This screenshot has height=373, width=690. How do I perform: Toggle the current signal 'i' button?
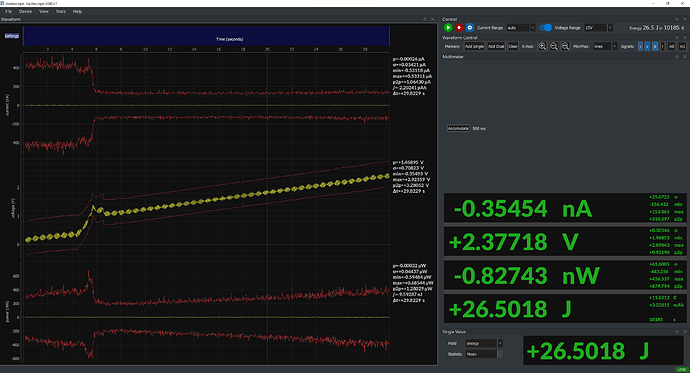(x=640, y=46)
